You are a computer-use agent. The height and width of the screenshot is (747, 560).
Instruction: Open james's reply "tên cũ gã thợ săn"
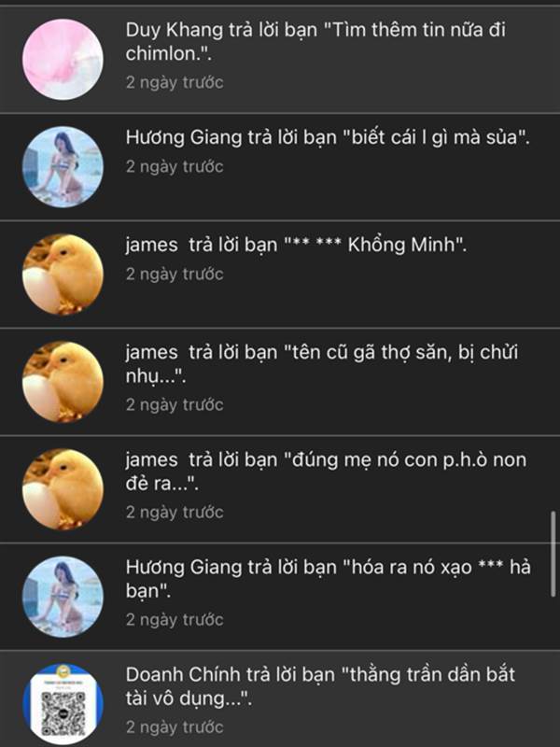pos(280,382)
